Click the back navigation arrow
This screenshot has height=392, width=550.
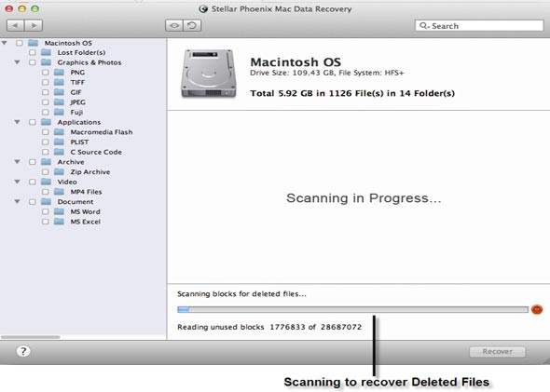[16, 25]
